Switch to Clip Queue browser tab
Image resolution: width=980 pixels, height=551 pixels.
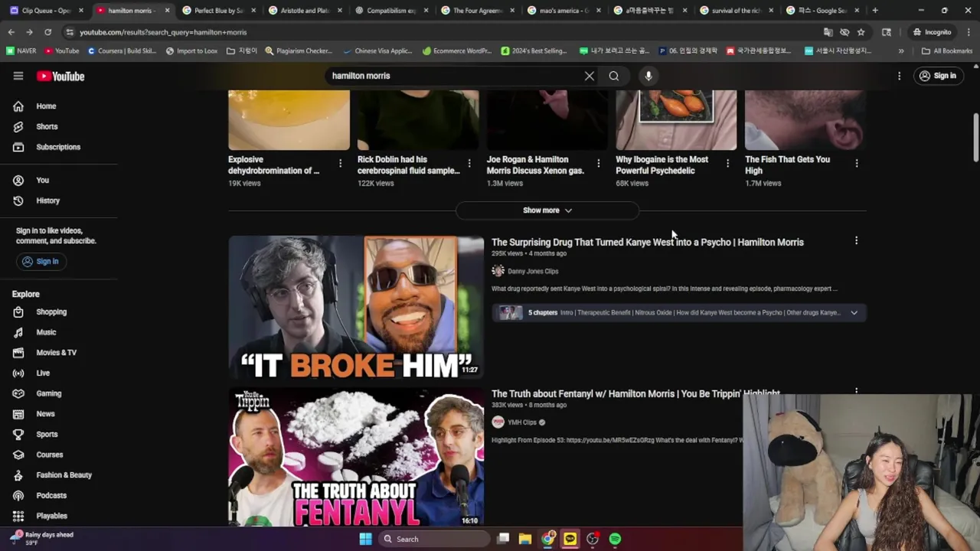[46, 11]
